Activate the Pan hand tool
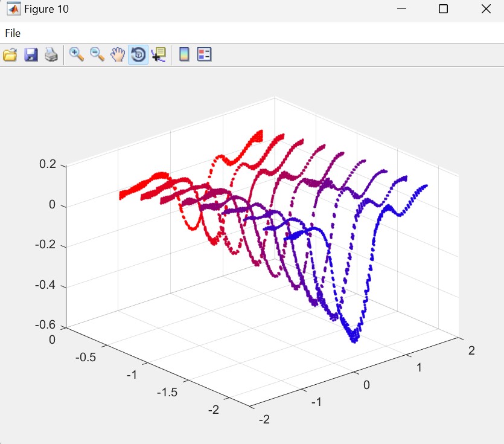This screenshot has height=444, width=504. tap(118, 55)
